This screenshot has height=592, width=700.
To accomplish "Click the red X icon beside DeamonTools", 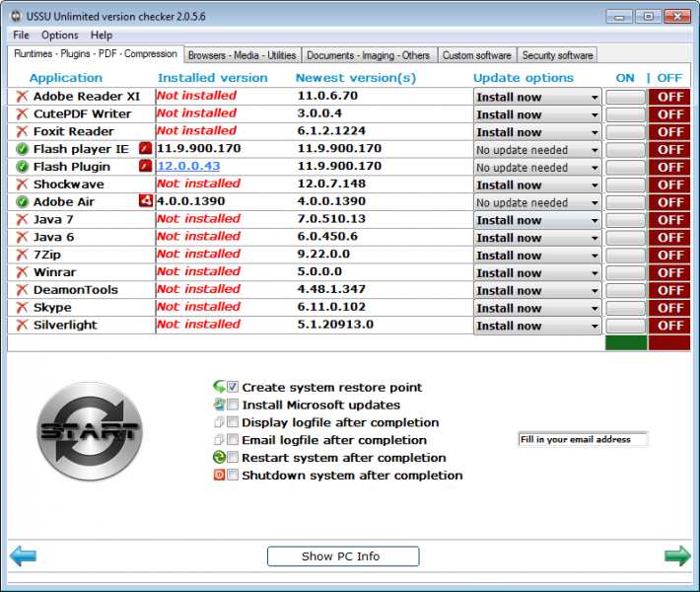I will pos(22,290).
